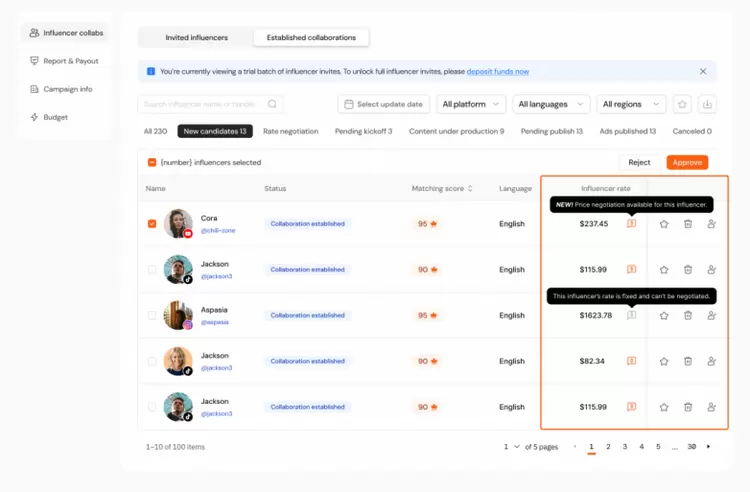This screenshot has height=492, width=750.
Task: Click the assign-user icon in Cora's row
Action: pyautogui.click(x=712, y=224)
